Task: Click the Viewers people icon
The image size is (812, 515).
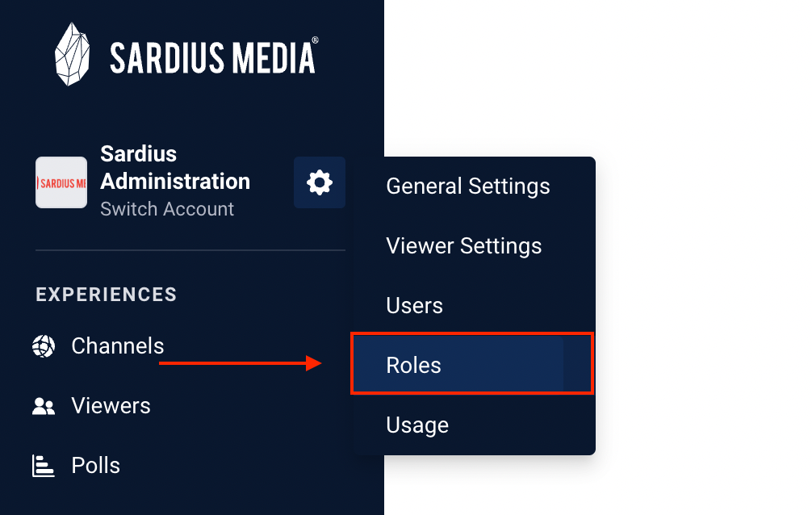Action: coord(44,406)
